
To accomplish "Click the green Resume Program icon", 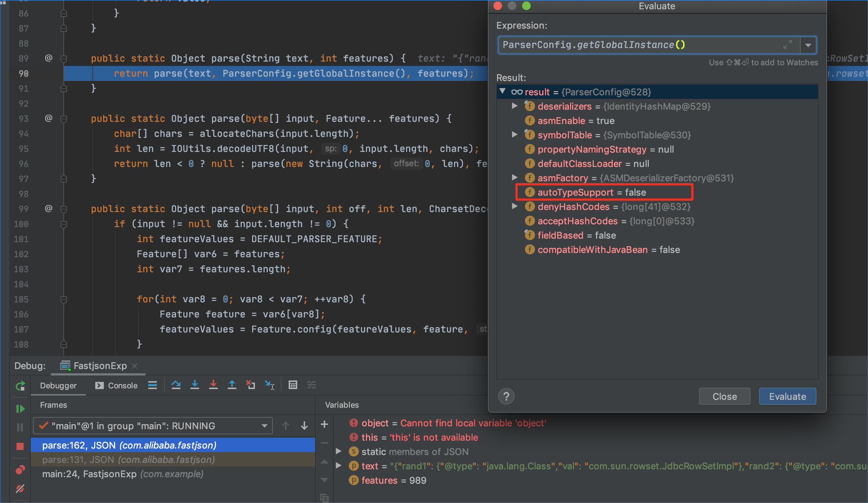I will [20, 409].
